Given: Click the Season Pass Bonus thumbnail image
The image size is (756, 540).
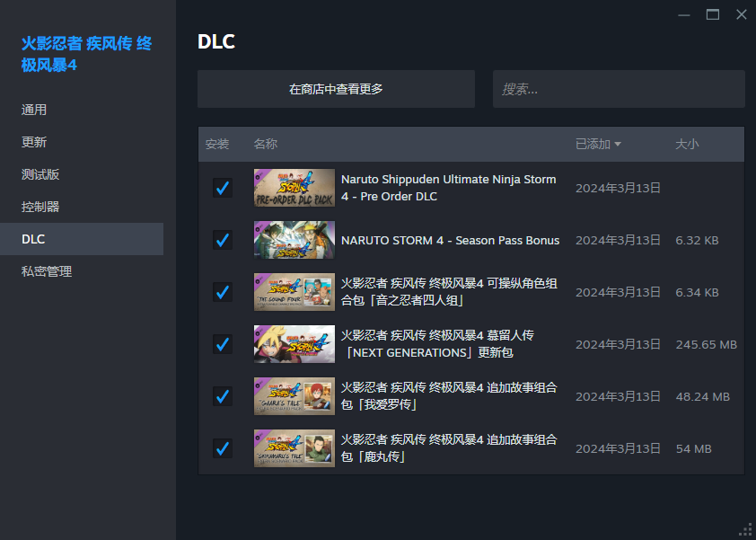Looking at the screenshot, I should [x=294, y=240].
